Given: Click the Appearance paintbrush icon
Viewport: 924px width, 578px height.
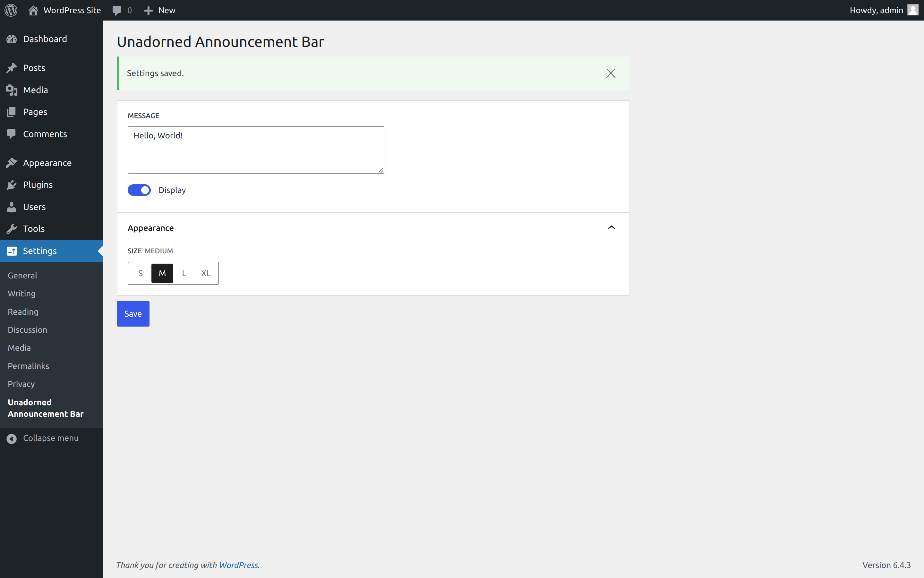Looking at the screenshot, I should tap(12, 163).
